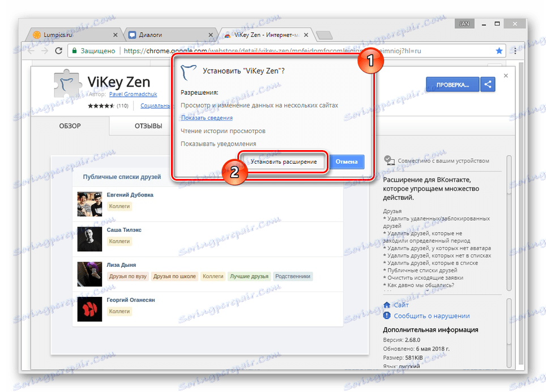Screen dimensions: 546x392
Task: Open the ОТЗЫВЫ tab
Action: tap(148, 126)
